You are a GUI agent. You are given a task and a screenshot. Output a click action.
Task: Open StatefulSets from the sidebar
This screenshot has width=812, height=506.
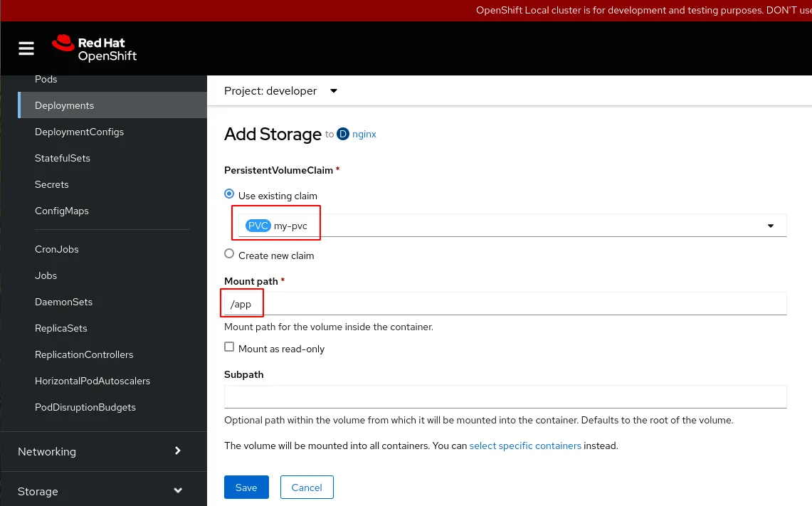63,158
